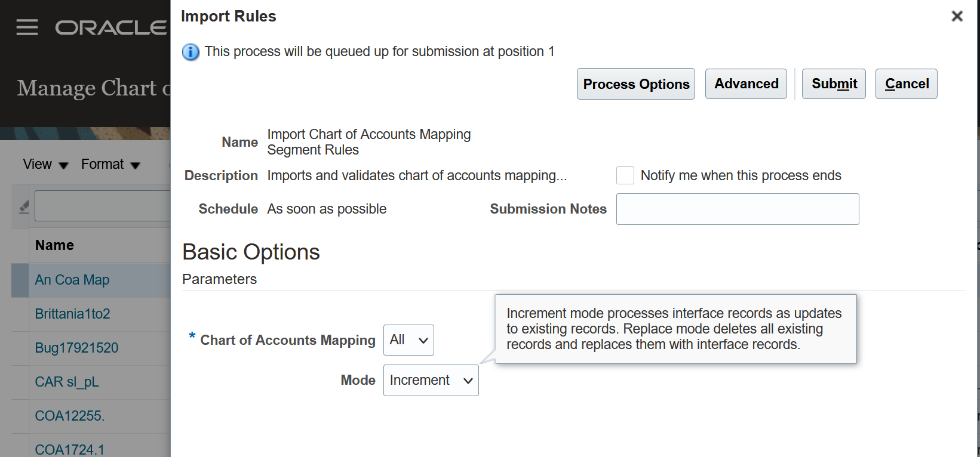Viewport: 980px width, 457px height.
Task: Open the Chart of Accounts Mapping dropdown
Action: [408, 340]
